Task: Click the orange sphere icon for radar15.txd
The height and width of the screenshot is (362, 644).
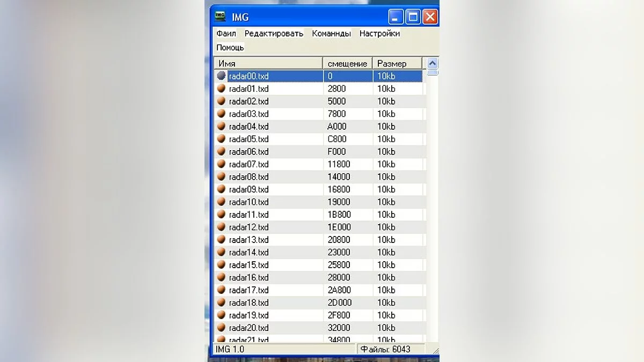Action: click(x=221, y=265)
